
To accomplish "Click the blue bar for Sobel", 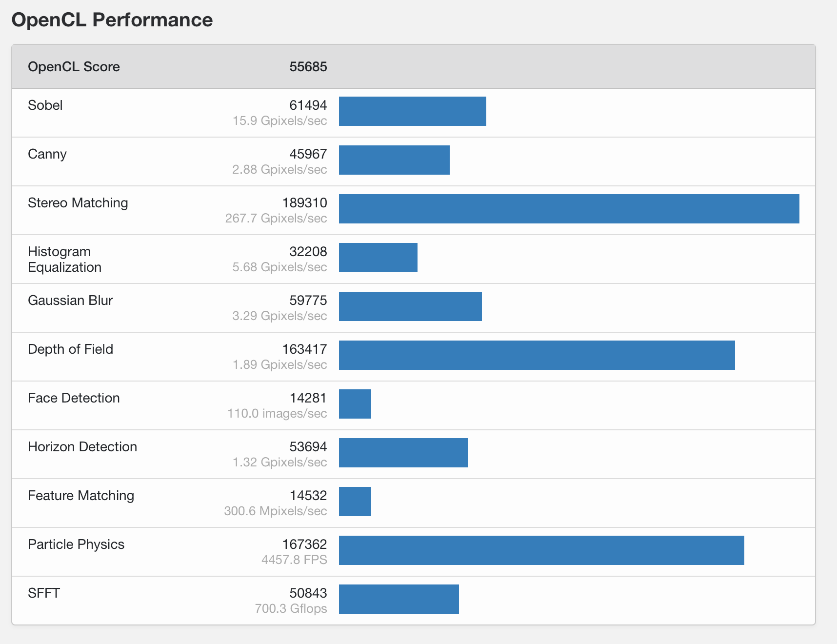I will [412, 111].
